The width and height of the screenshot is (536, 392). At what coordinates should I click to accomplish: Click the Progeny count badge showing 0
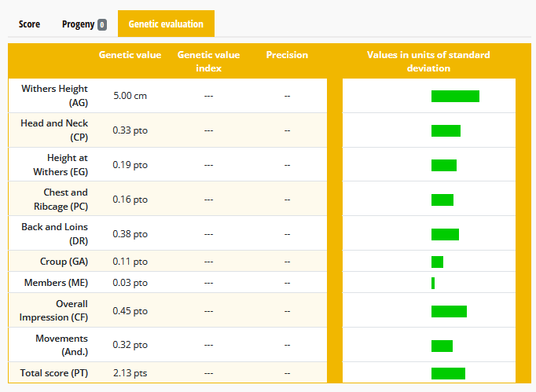(x=102, y=24)
